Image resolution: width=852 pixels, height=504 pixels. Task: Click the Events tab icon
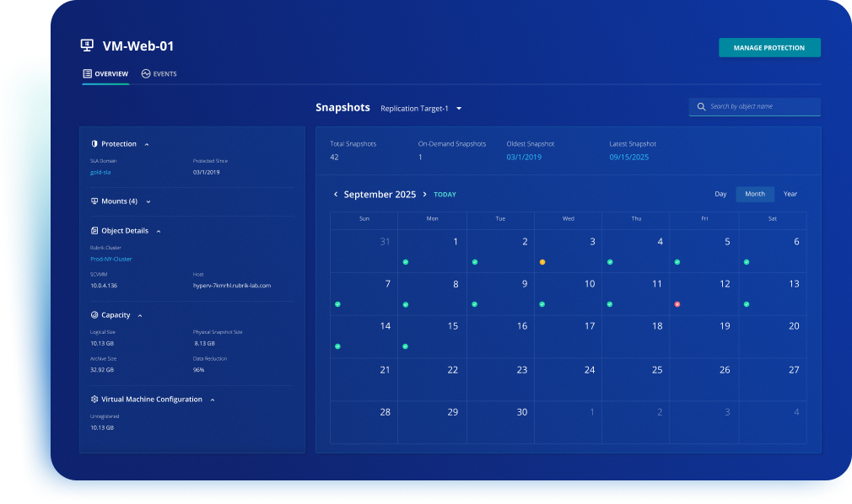point(145,73)
